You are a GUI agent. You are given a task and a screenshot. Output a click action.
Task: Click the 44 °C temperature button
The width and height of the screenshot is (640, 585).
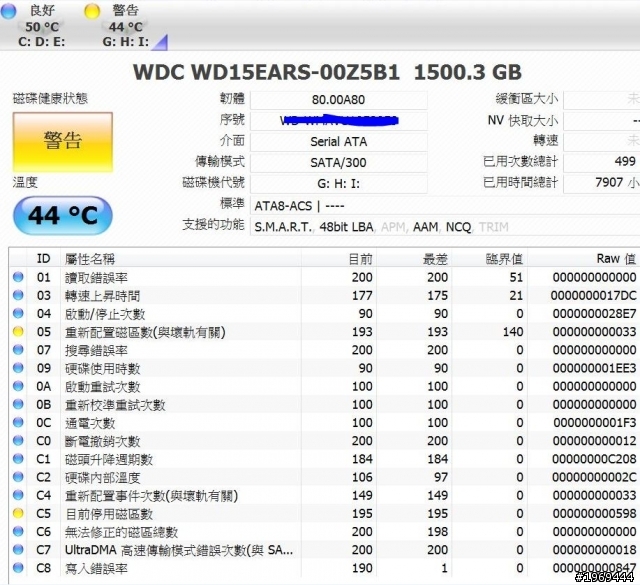tap(63, 215)
